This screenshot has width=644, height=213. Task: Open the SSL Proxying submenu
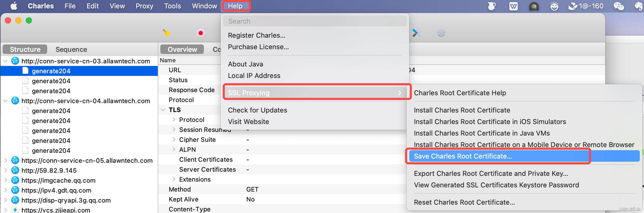coord(315,93)
